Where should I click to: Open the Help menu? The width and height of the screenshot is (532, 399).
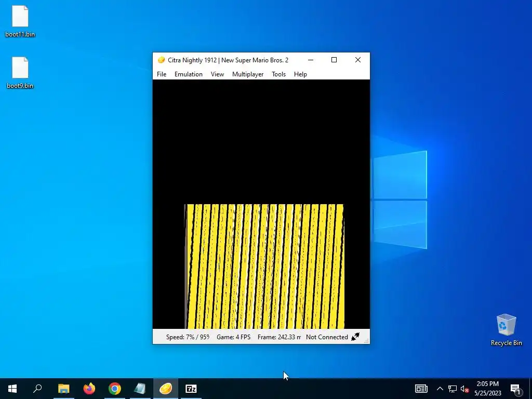coord(300,74)
